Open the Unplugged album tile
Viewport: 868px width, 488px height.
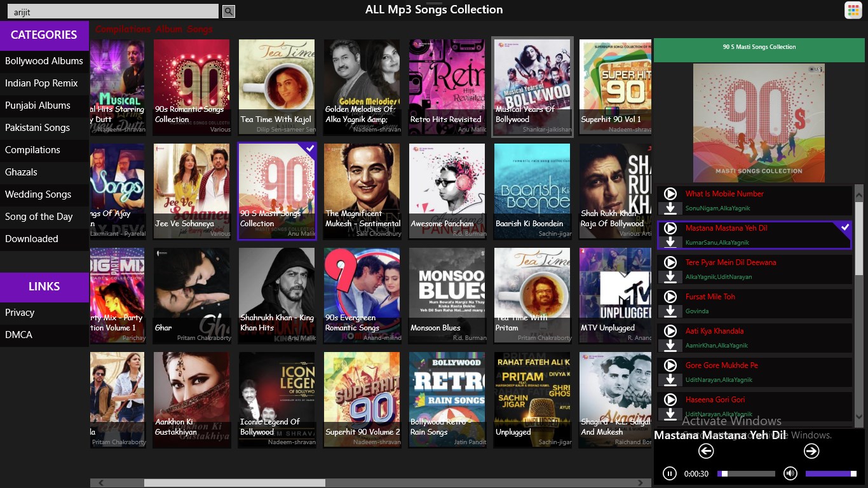coord(532,400)
